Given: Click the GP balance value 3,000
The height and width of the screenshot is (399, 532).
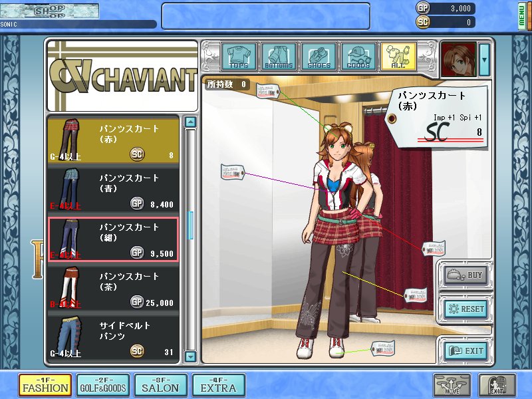Looking at the screenshot, I should pyautogui.click(x=460, y=9).
